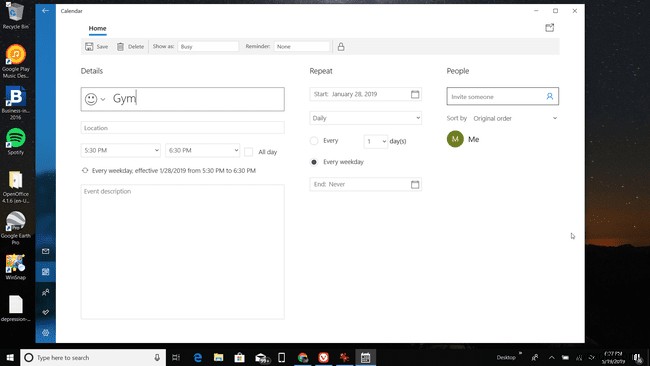The image size is (650, 366).
Task: Open File Explorer from taskbar
Action: [218, 357]
